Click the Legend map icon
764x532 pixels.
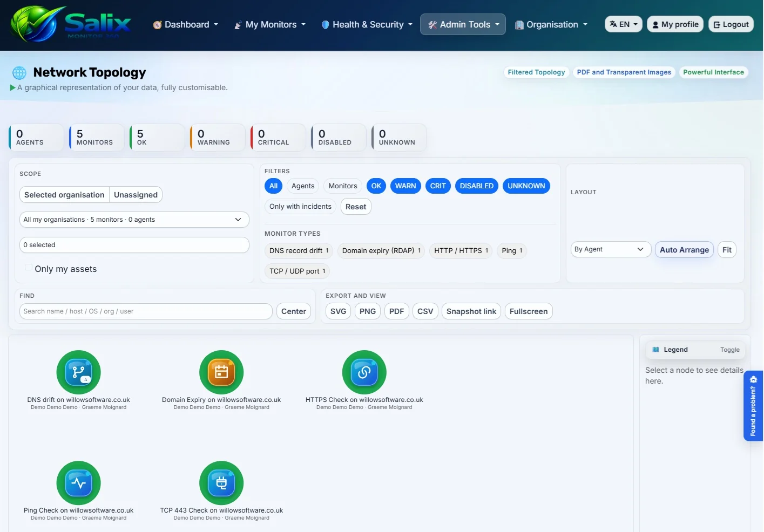point(655,350)
